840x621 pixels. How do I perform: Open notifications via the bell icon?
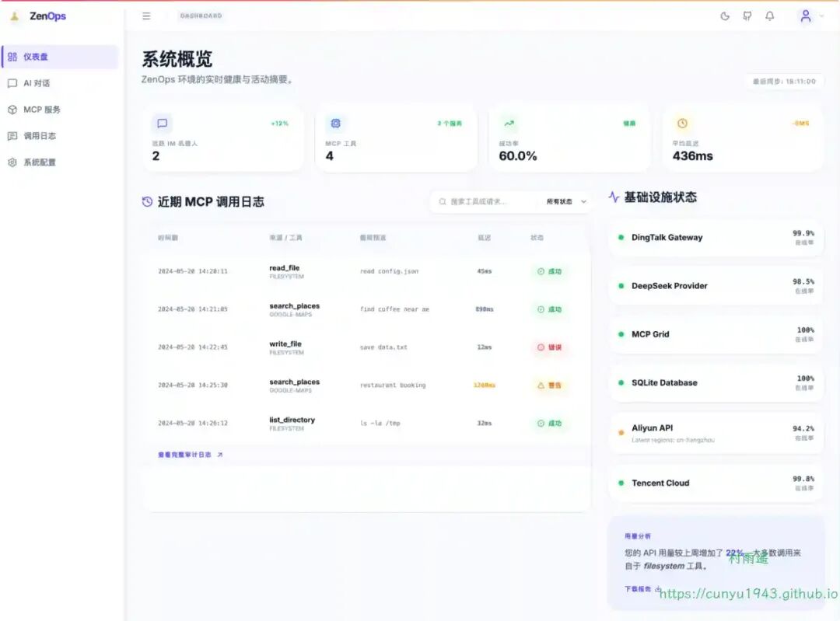click(770, 15)
